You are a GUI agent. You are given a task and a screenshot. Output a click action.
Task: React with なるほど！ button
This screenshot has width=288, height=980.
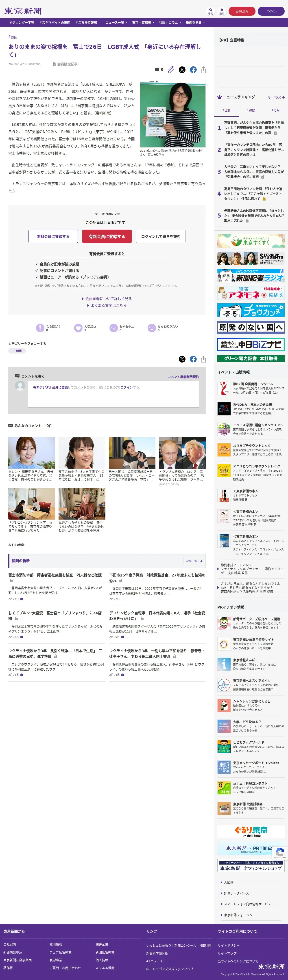(x=48, y=328)
